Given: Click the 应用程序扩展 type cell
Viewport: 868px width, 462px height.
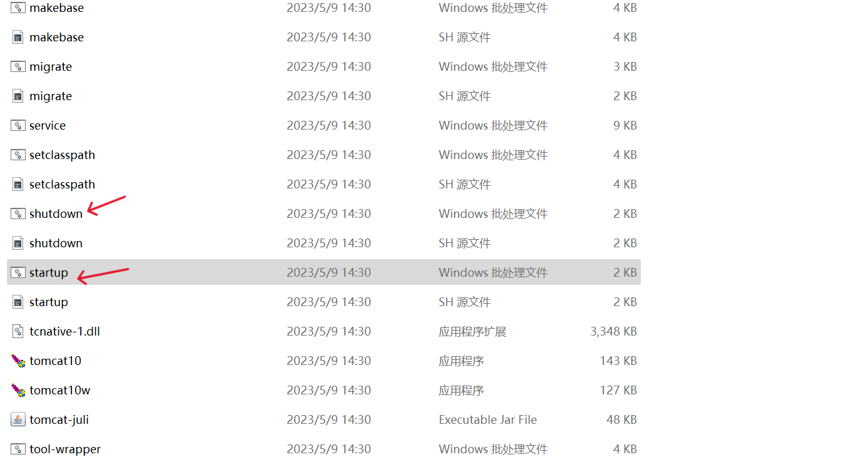Looking at the screenshot, I should [x=472, y=332].
